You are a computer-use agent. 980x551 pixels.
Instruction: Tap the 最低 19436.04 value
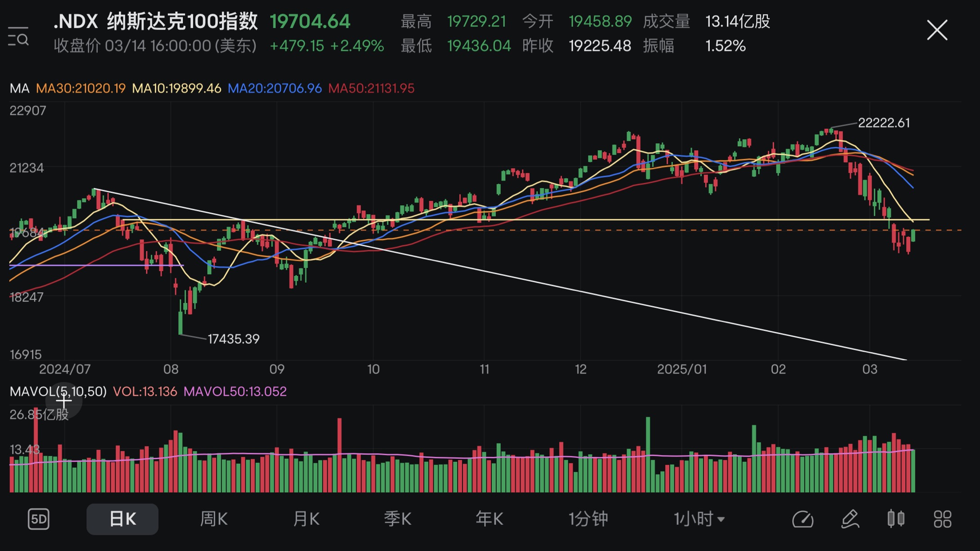479,45
